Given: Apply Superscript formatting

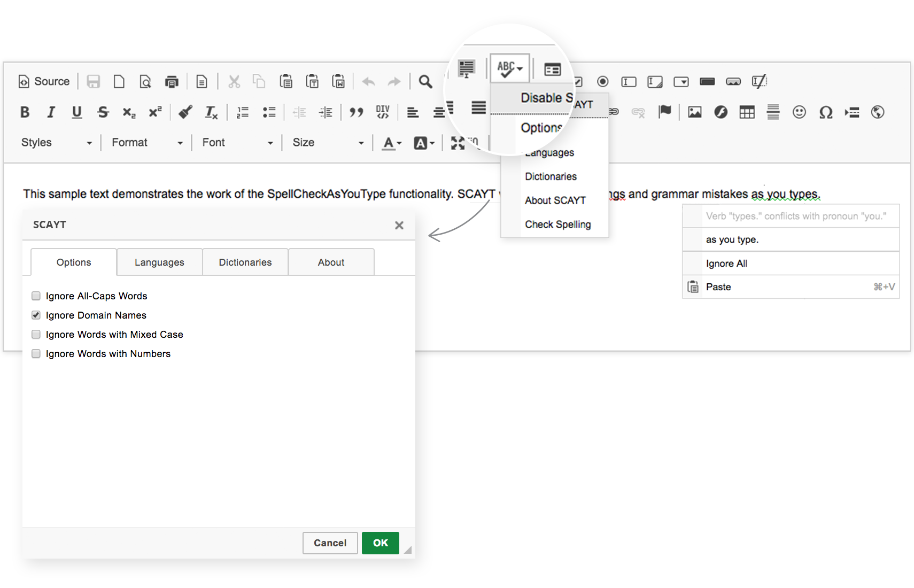Looking at the screenshot, I should [x=156, y=112].
